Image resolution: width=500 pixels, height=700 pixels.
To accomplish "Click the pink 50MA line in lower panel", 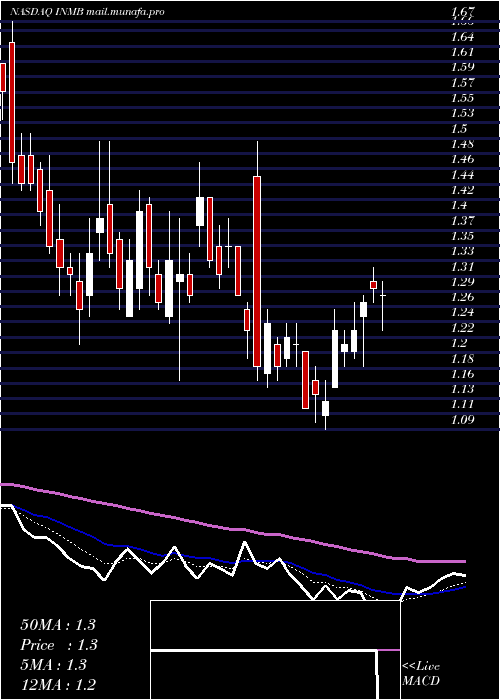I will pyautogui.click(x=232, y=529).
